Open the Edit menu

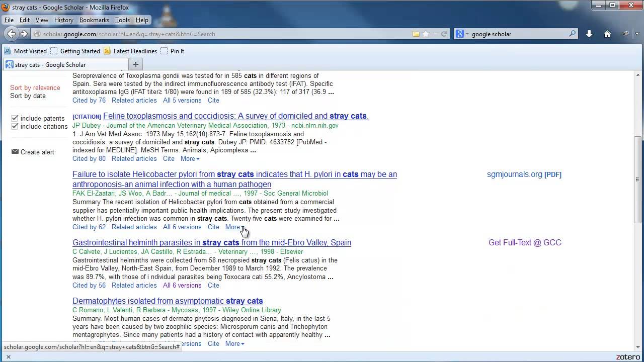(x=25, y=20)
